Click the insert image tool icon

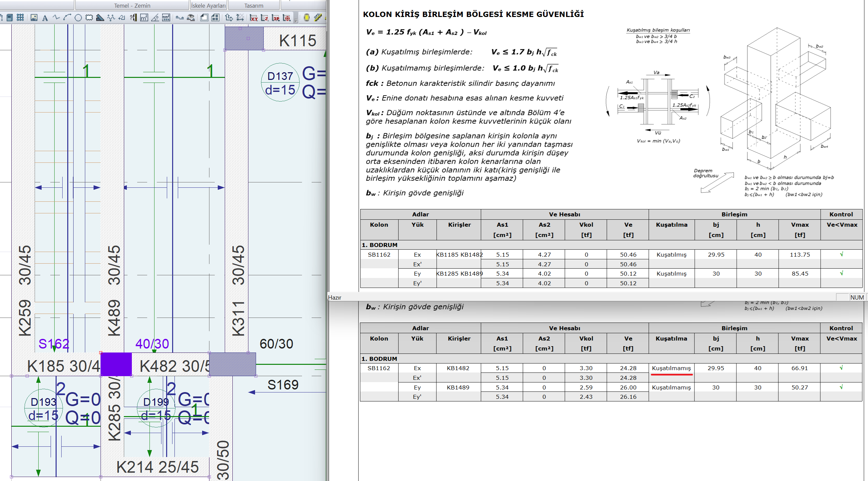(x=34, y=18)
